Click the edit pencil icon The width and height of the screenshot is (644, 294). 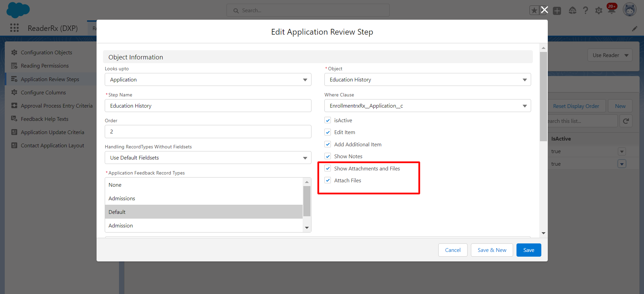634,29
